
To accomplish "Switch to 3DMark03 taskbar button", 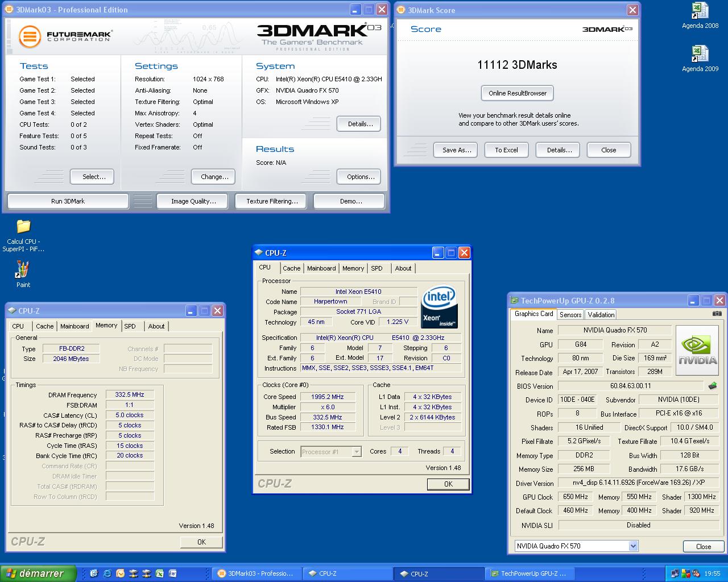I will click(x=255, y=573).
